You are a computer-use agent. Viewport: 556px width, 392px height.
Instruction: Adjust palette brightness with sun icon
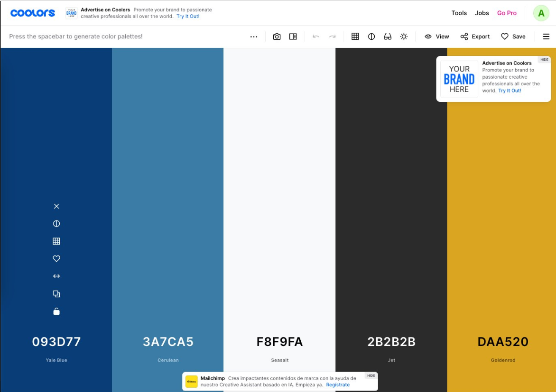[404, 36]
